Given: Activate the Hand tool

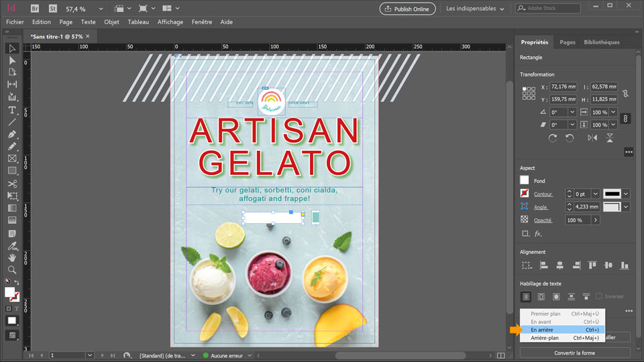Looking at the screenshot, I should pos(12,257).
